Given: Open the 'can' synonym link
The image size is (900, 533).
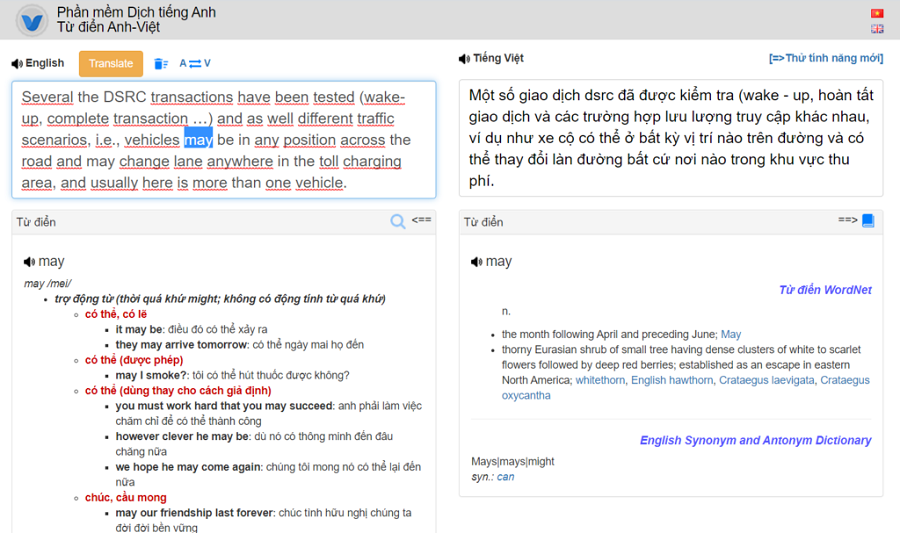Looking at the screenshot, I should pos(505,477).
